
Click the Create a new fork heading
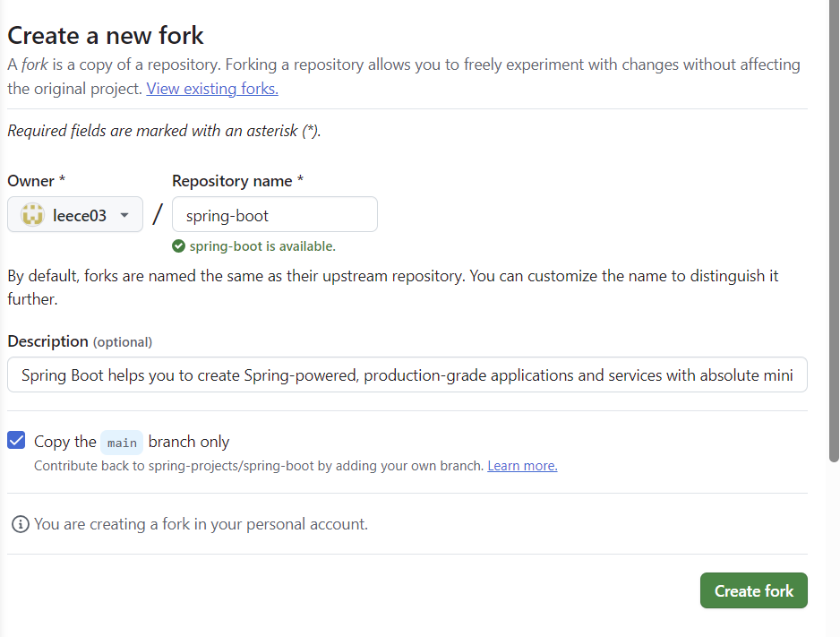pyautogui.click(x=106, y=36)
